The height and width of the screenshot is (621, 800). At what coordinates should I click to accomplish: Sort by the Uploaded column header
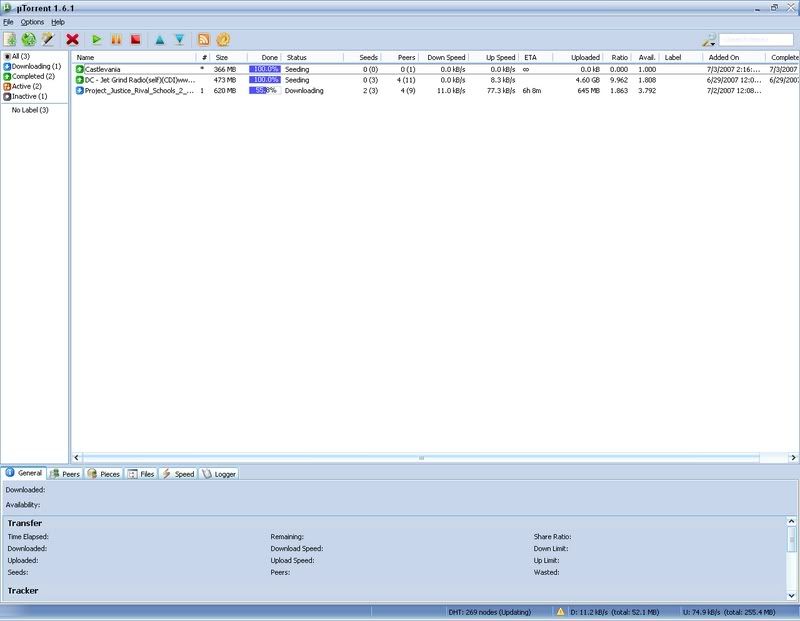click(578, 58)
